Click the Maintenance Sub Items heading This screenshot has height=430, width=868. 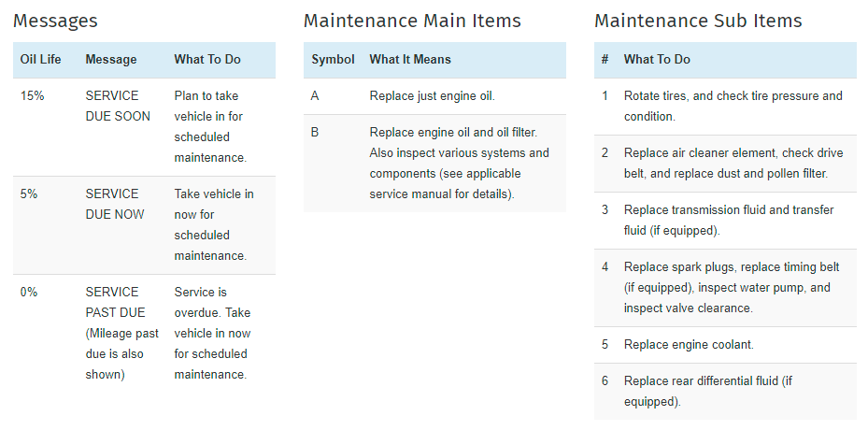pos(698,21)
